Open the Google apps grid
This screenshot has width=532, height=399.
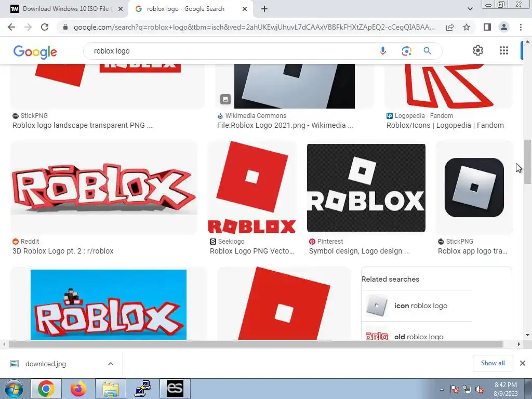click(x=504, y=50)
